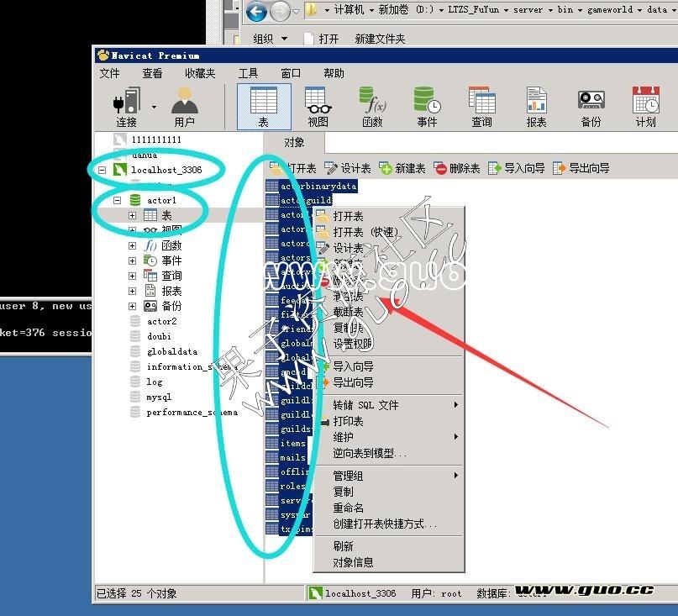Screen dimensions: 678x616
Task: Click the 新建表 (New Table) button
Action: click(402, 169)
